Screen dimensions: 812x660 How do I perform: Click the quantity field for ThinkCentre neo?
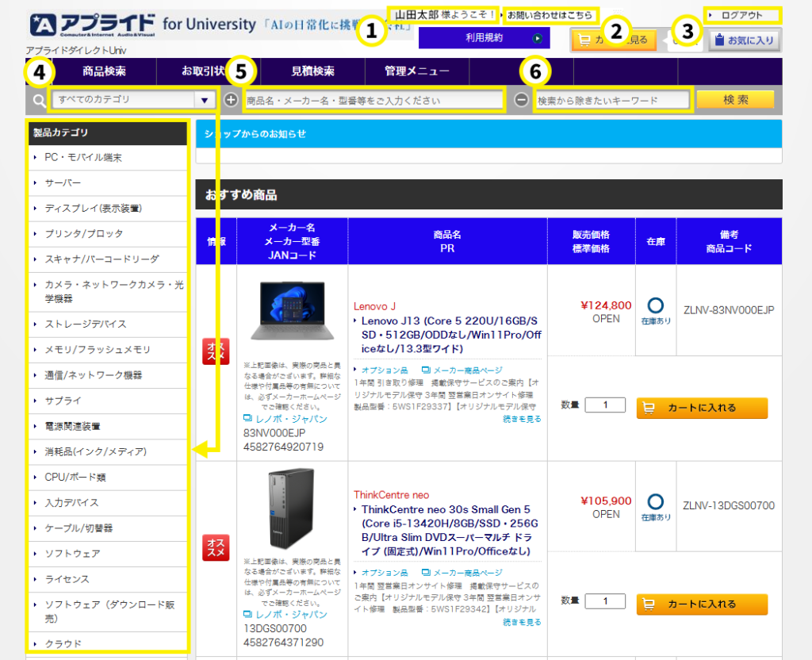tap(605, 601)
